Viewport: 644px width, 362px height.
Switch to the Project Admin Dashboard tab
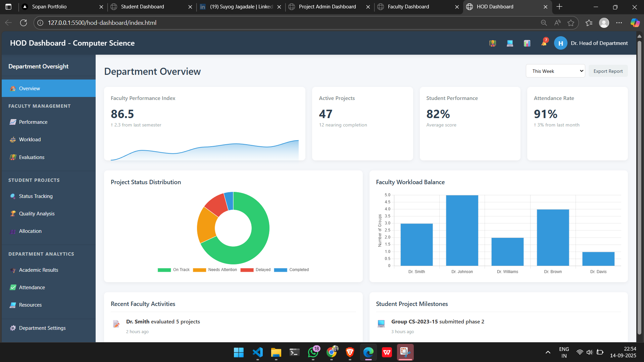tap(330, 7)
